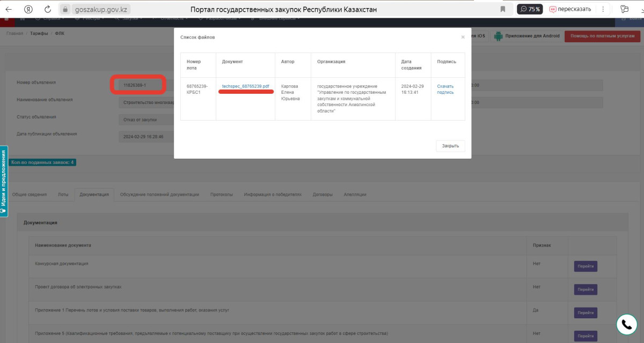This screenshot has height=343, width=644.
Task: Open the reviews bubble showing 75%
Action: point(529,9)
